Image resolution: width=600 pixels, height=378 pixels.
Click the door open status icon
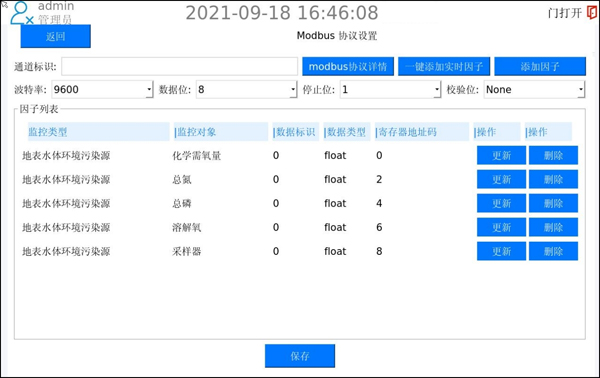592,12
